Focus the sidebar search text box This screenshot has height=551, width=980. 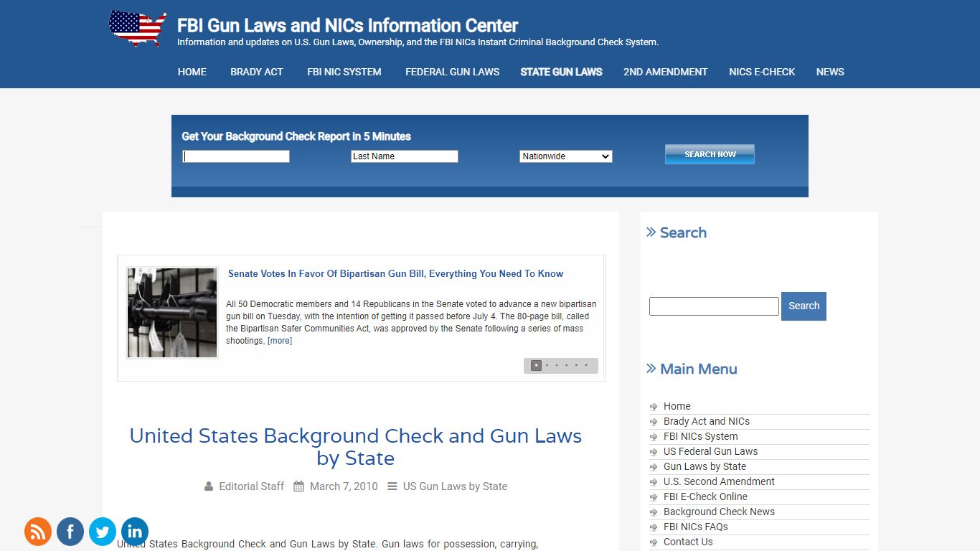tap(714, 306)
